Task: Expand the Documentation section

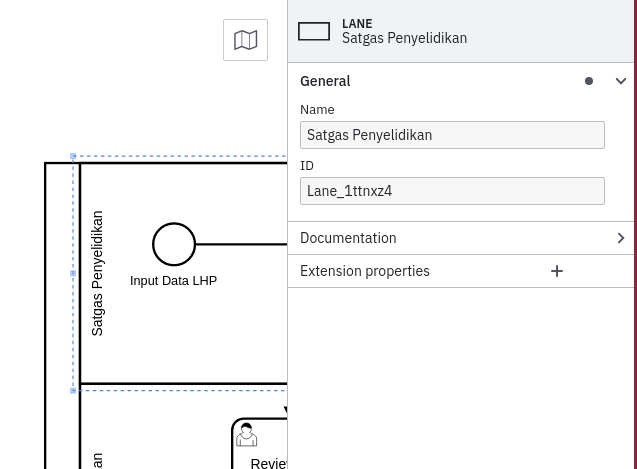Action: tap(460, 238)
